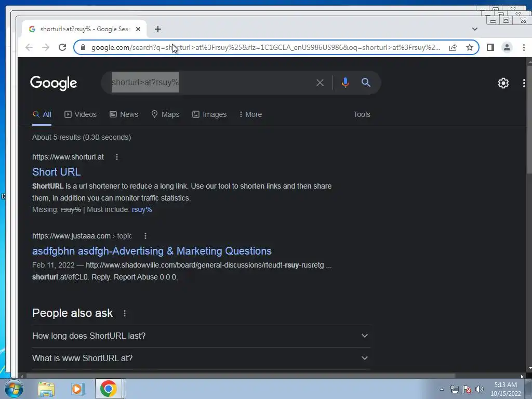Bookmark this tab with the star icon
The image size is (532, 399).
470,47
